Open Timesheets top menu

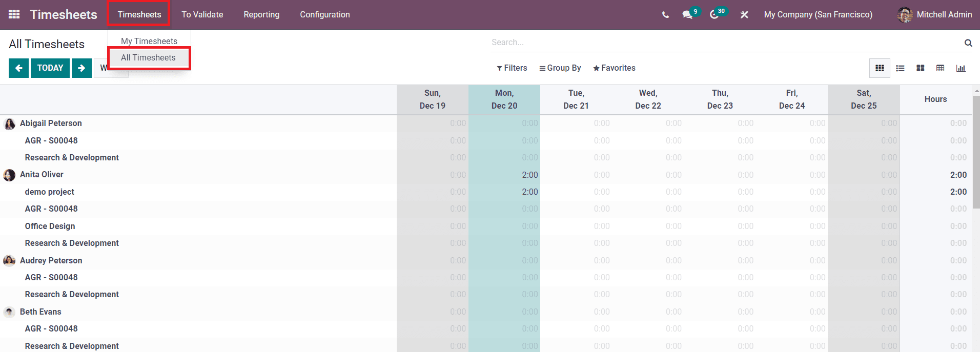tap(139, 15)
